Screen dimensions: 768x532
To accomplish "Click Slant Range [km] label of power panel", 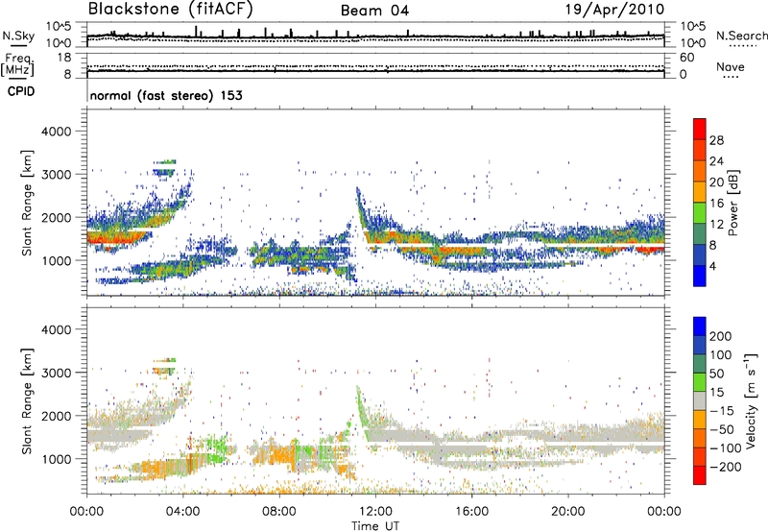I will (x=27, y=203).
